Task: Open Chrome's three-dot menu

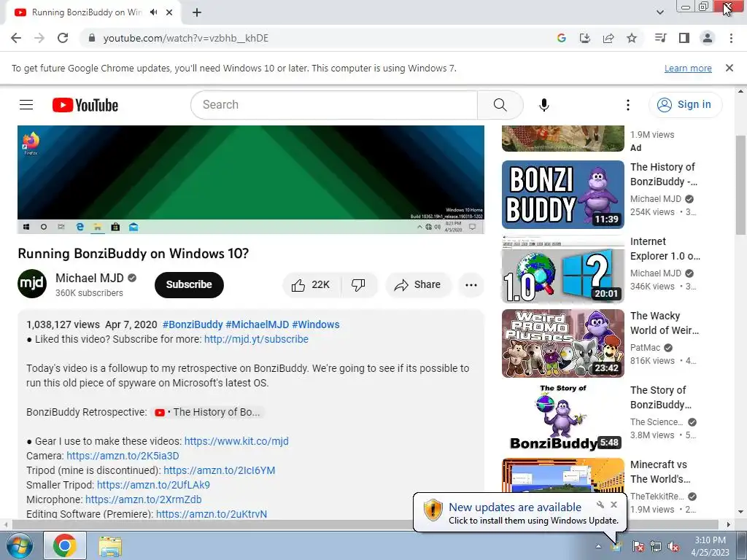Action: pyautogui.click(x=731, y=38)
